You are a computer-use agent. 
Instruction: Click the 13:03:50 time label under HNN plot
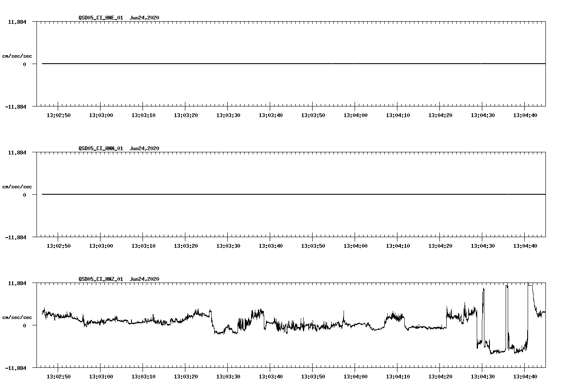pyautogui.click(x=313, y=246)
